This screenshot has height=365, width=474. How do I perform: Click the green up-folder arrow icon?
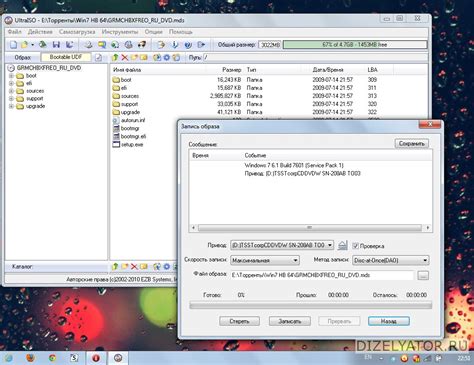pos(115,58)
